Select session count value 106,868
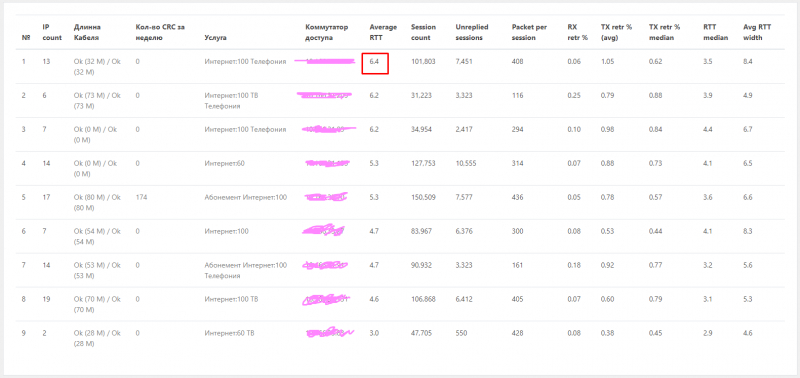The height and width of the screenshot is (378, 800). [x=423, y=299]
